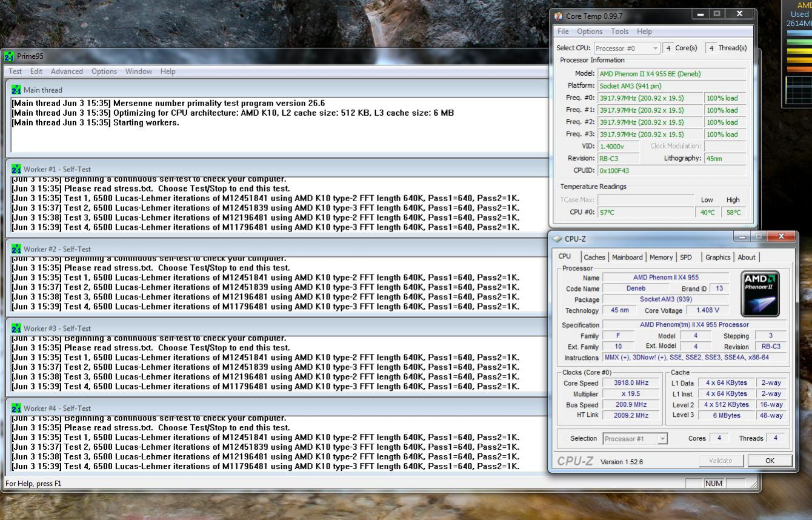Open the Test menu in Prime95
Viewport: 812px width, 520px height.
pyautogui.click(x=15, y=72)
